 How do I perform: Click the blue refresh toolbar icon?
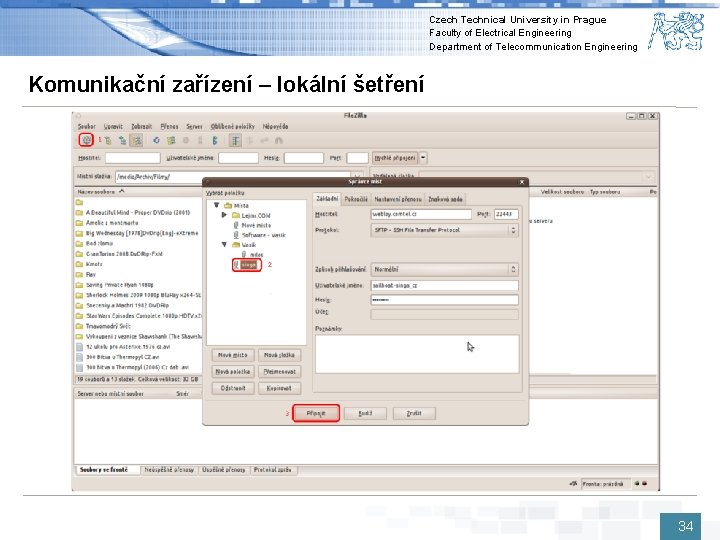click(156, 141)
